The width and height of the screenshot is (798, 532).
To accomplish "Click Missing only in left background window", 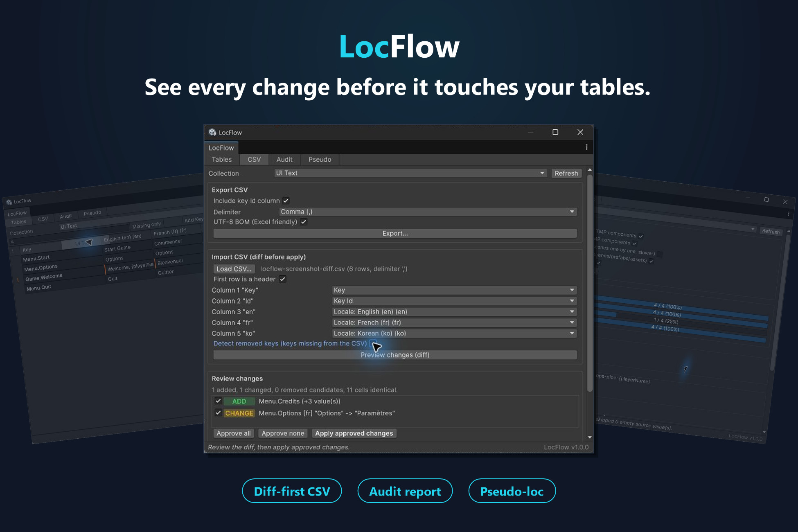I will click(x=147, y=225).
